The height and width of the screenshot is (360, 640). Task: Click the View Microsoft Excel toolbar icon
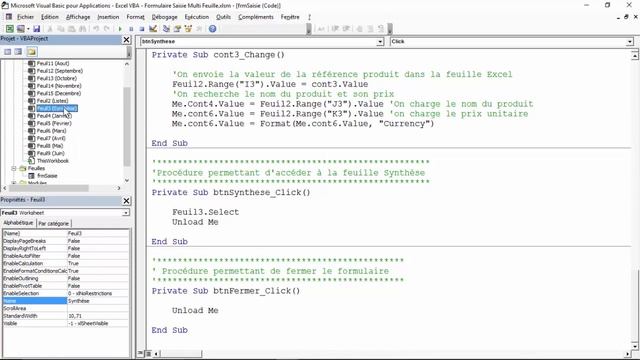[9, 29]
